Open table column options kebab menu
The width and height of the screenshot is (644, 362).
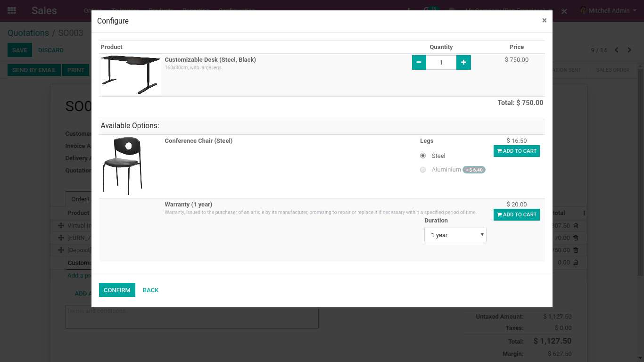(584, 213)
